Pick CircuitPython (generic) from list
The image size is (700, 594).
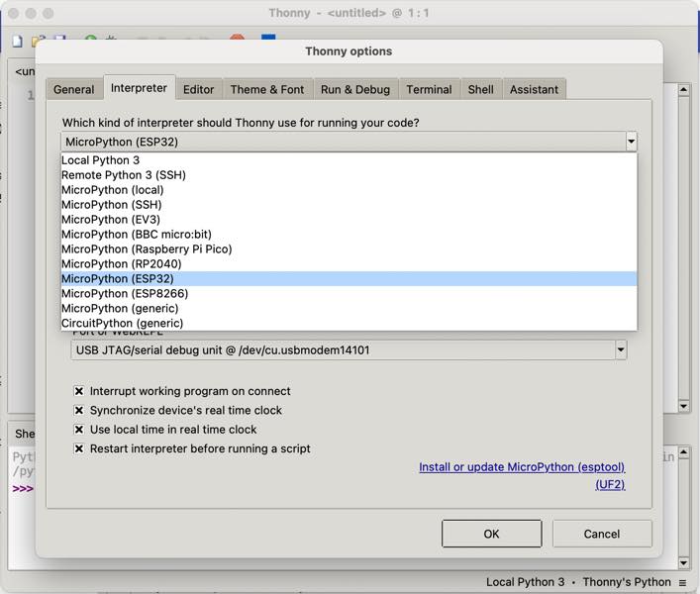349,323
